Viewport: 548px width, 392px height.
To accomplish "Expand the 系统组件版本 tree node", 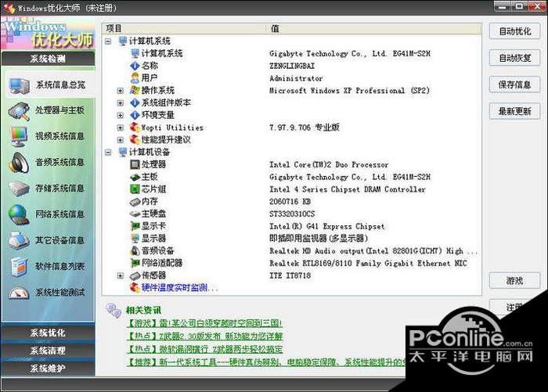I will click(121, 102).
